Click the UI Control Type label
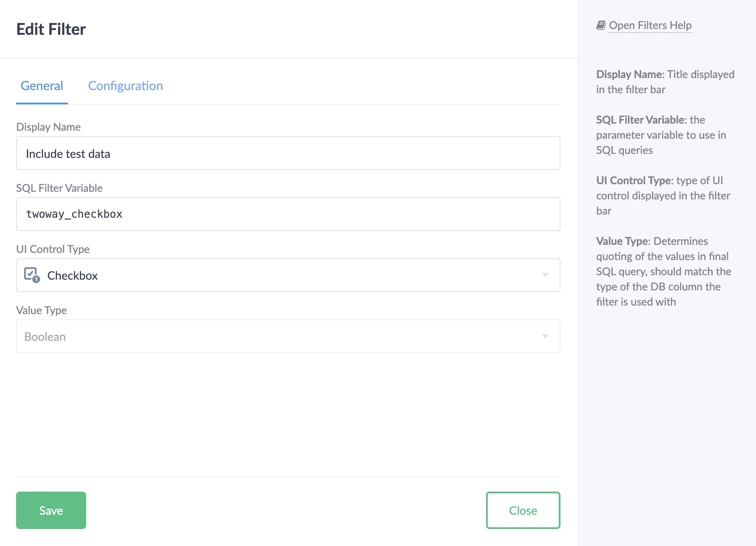756x546 pixels. point(53,249)
